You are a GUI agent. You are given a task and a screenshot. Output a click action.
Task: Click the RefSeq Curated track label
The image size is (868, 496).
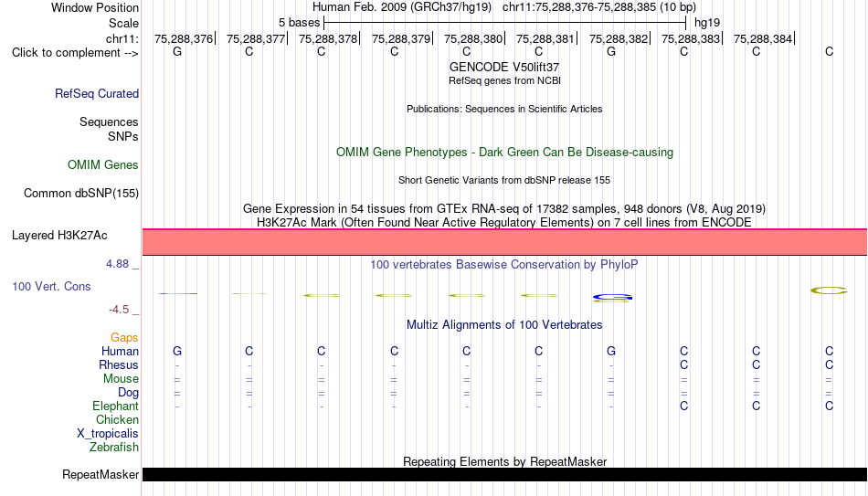pos(97,93)
